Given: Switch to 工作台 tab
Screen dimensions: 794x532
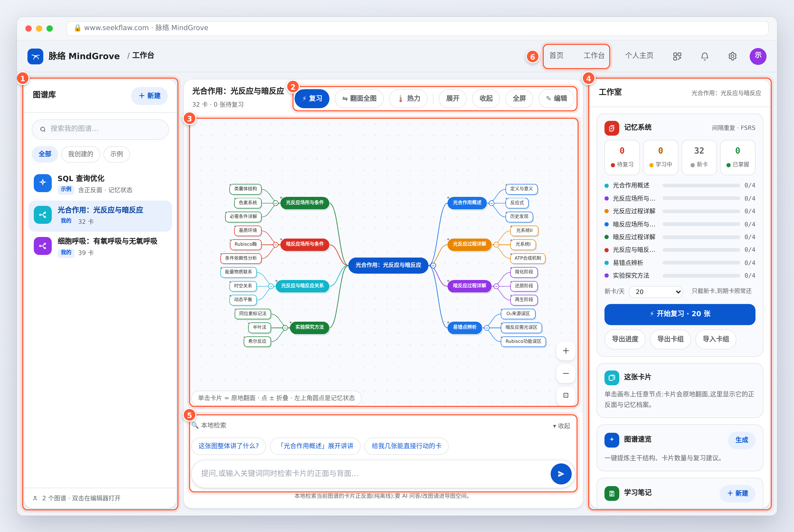Looking at the screenshot, I should (594, 55).
